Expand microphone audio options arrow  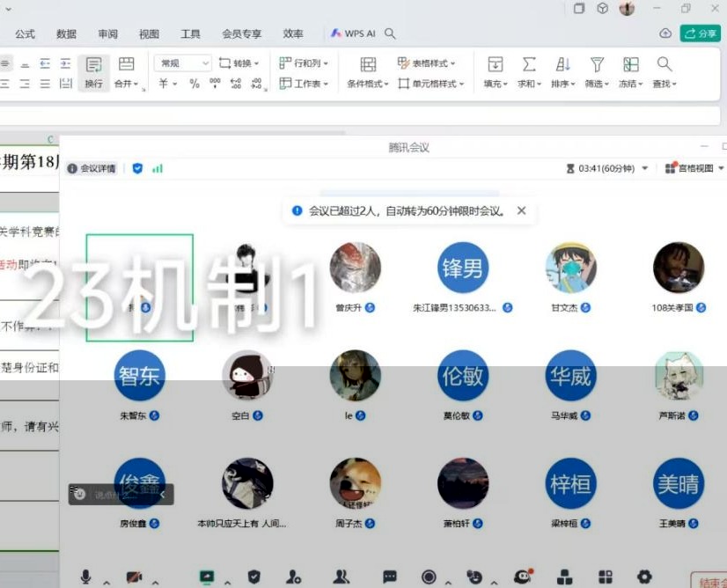tap(106, 583)
